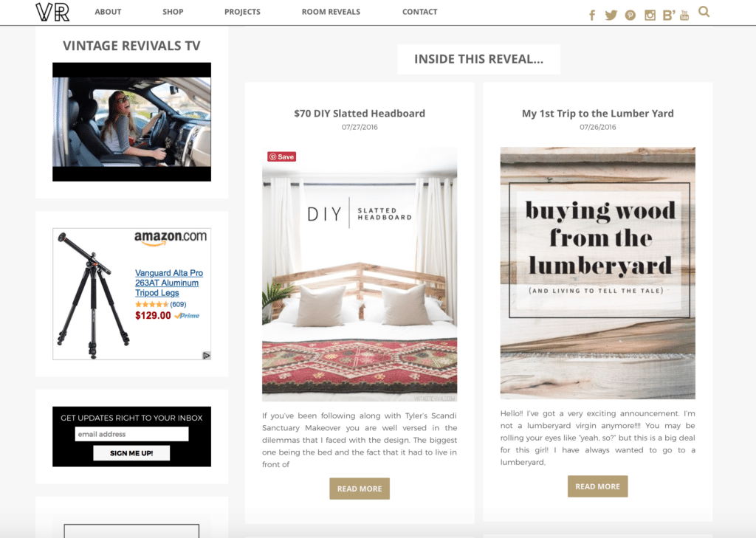Click READ MORE under Lumber Yard post
The width and height of the screenshot is (756, 538).
(x=597, y=486)
